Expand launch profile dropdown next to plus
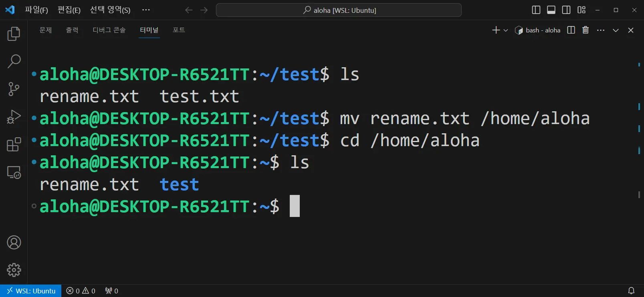The width and height of the screenshot is (644, 297). pos(506,30)
